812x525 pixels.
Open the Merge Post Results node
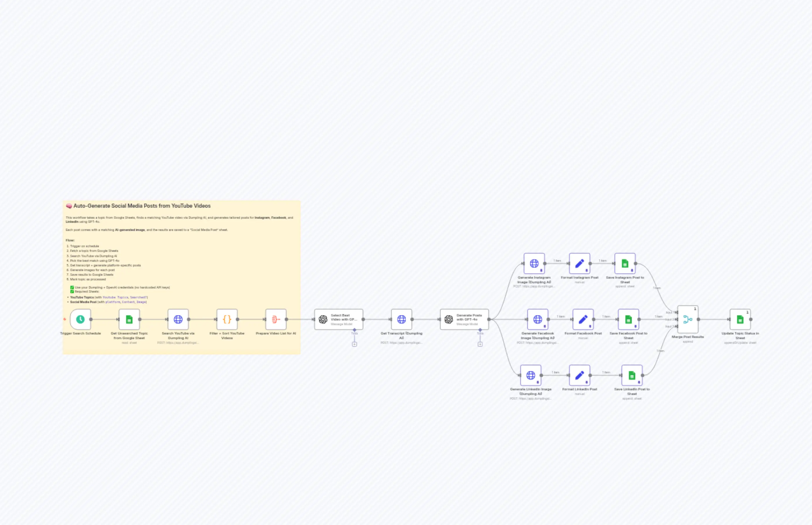688,319
